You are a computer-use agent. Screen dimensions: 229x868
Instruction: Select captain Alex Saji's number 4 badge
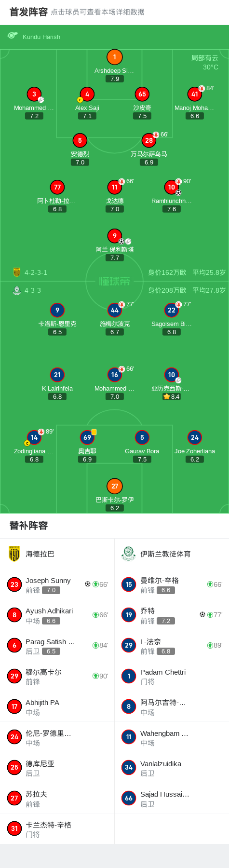[87, 95]
